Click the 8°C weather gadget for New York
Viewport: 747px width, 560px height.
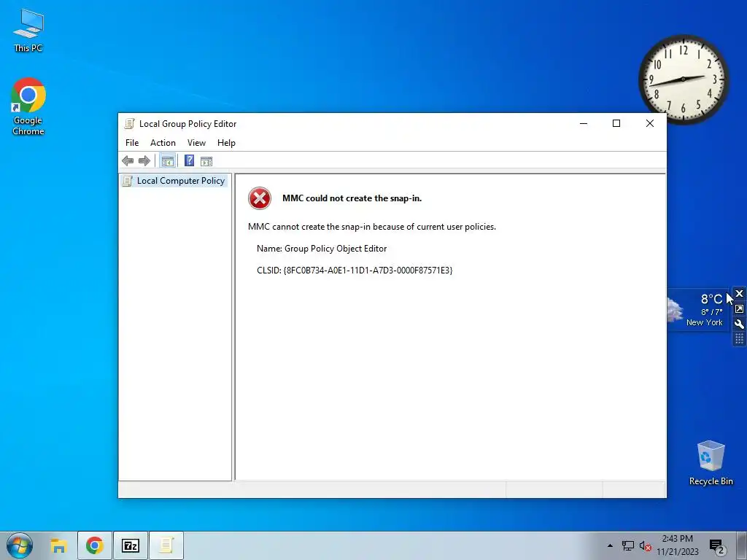pos(698,309)
